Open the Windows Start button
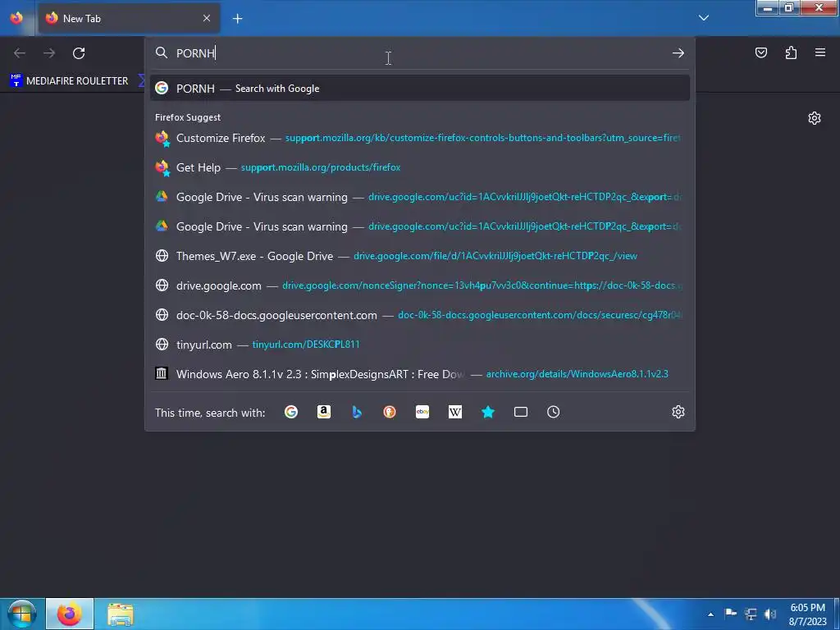This screenshot has height=630, width=840. (22, 614)
